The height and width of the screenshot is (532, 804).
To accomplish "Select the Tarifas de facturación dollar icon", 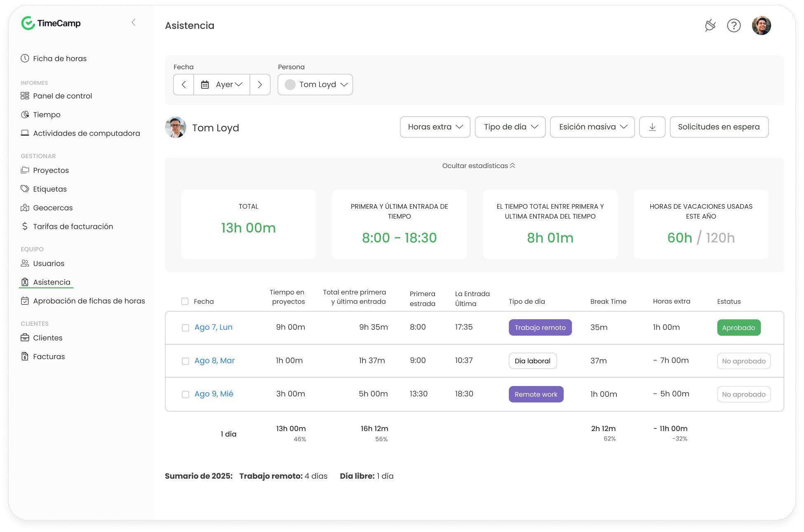I will (25, 226).
